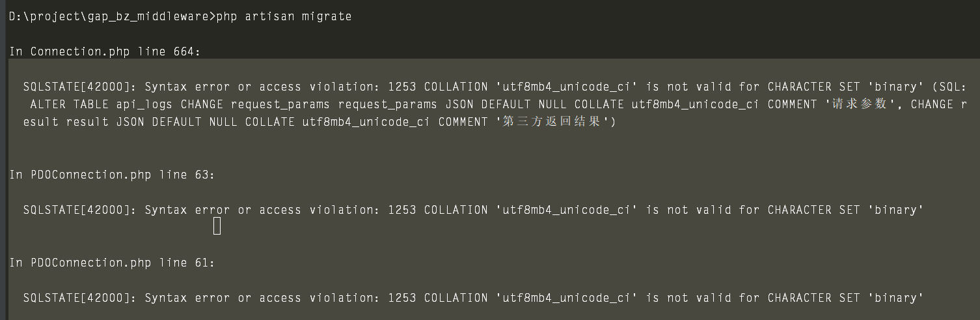Click the hollow text cursor block
Image resolution: width=980 pixels, height=320 pixels.
[x=217, y=226]
